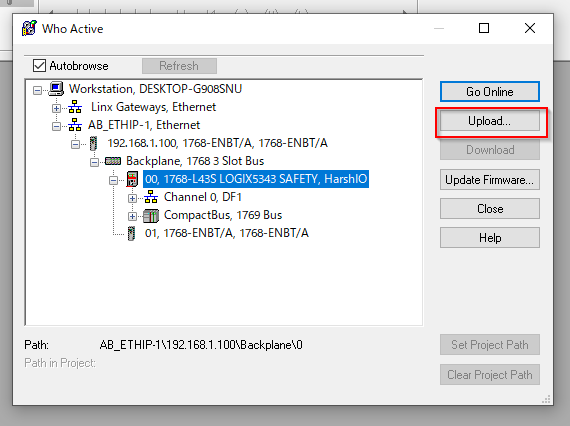Click the Workstation computer icon
This screenshot has width=570, height=426.
coord(56,89)
